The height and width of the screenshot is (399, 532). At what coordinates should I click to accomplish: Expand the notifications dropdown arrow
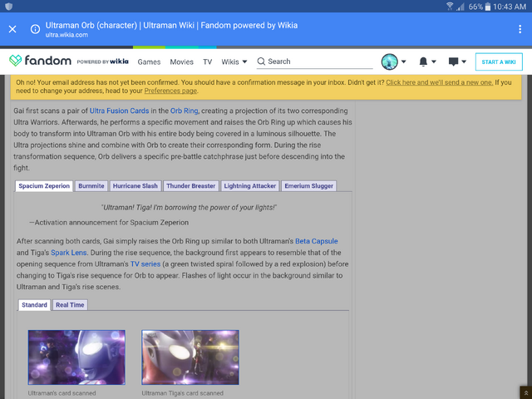click(x=434, y=62)
